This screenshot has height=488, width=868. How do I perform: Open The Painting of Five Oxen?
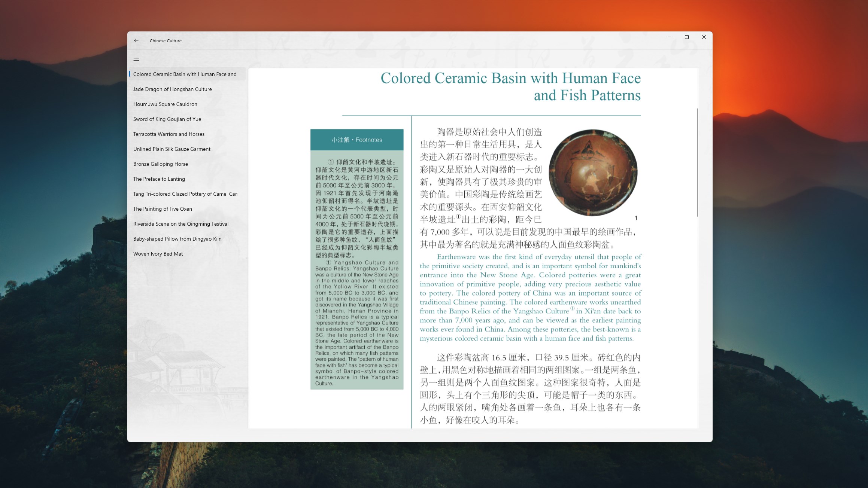pos(163,209)
